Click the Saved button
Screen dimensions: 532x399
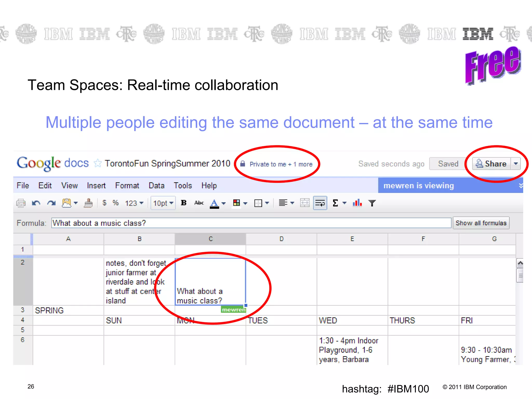pyautogui.click(x=448, y=164)
